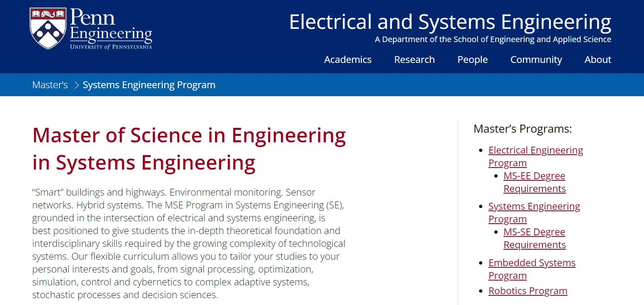Open the Research menu
Image resolution: width=644 pixels, height=305 pixels.
[x=414, y=60]
